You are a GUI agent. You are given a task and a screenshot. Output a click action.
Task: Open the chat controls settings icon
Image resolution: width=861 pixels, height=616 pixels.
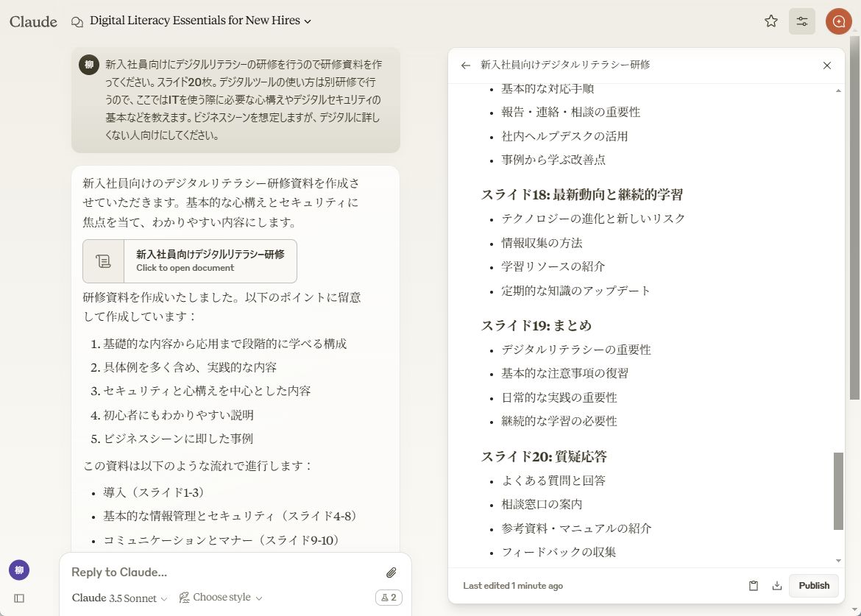click(801, 21)
